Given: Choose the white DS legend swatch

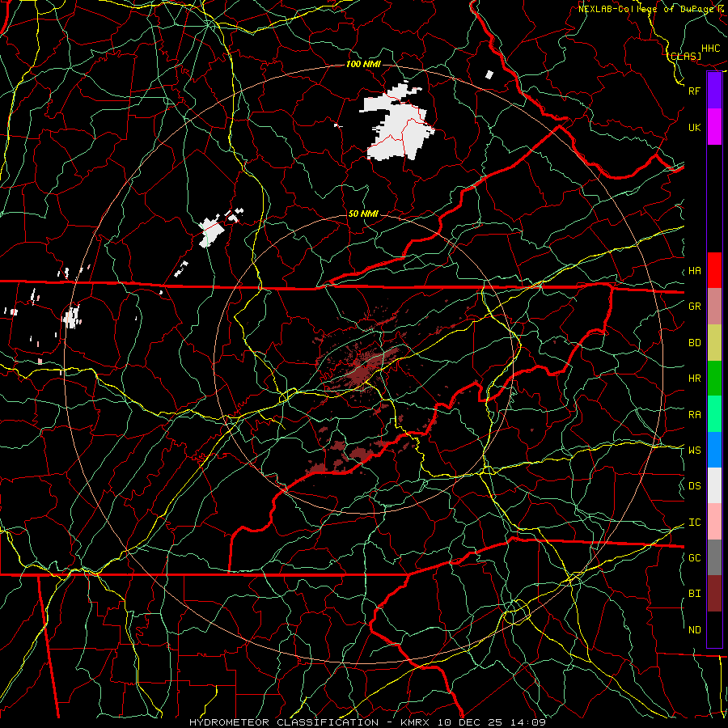Looking at the screenshot, I should [x=714, y=485].
